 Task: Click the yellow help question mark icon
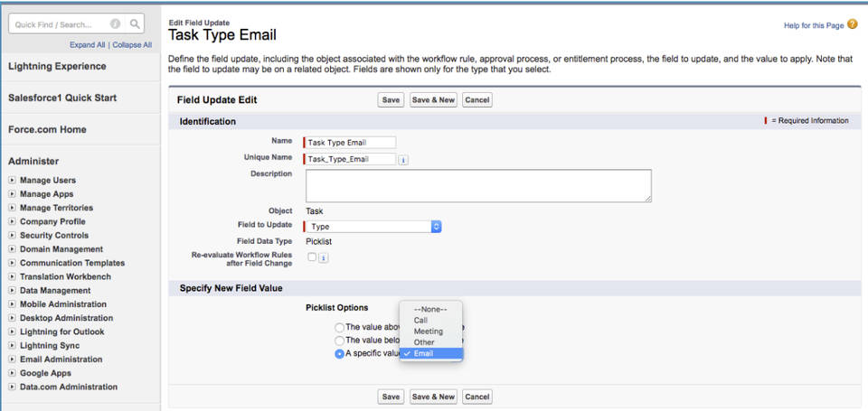coord(852,25)
